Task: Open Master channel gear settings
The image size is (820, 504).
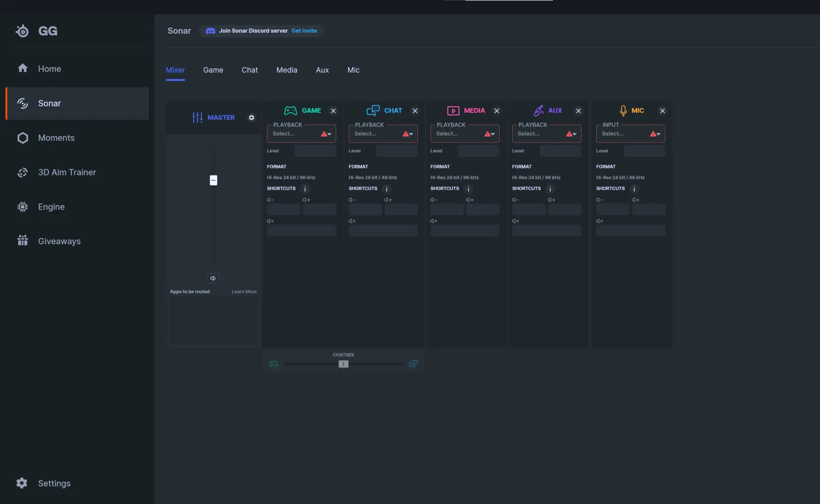Action: 252,118
